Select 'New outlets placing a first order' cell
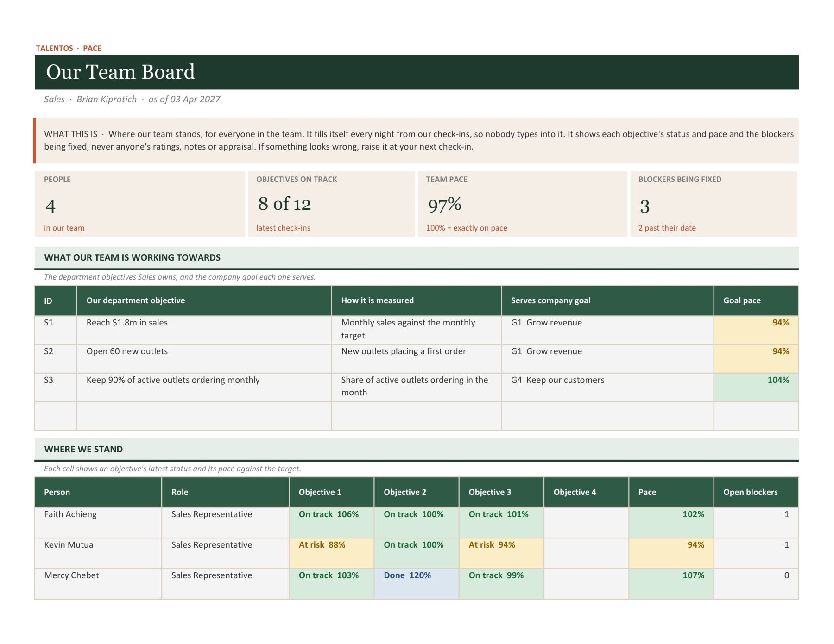 pos(417,359)
